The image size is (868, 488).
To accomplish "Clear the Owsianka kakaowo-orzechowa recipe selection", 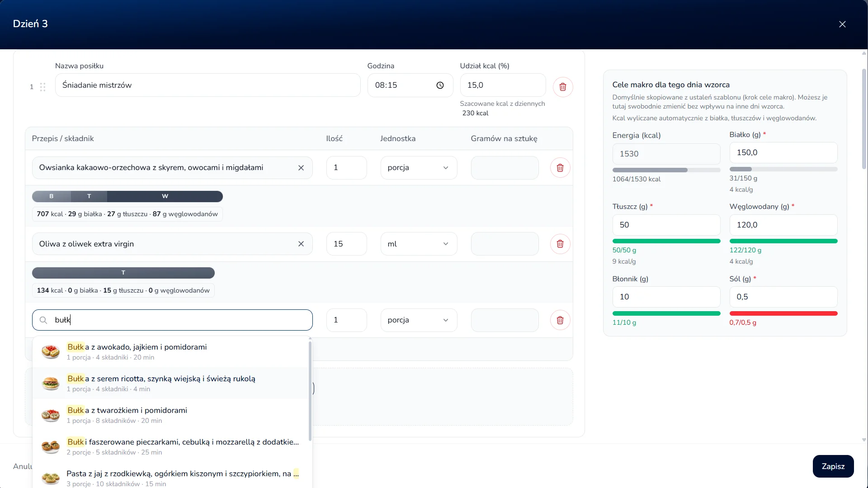I will tap(301, 168).
